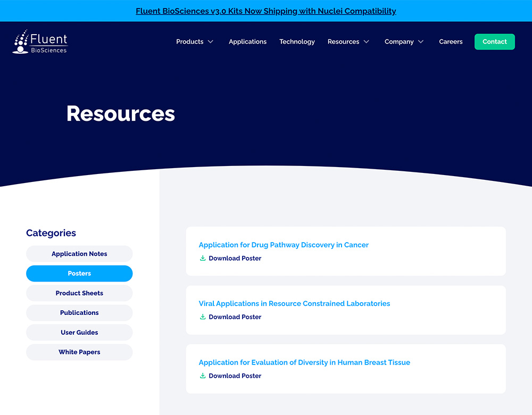Select the Posters category filter
Screen dimensions: 532x415
pos(79,273)
